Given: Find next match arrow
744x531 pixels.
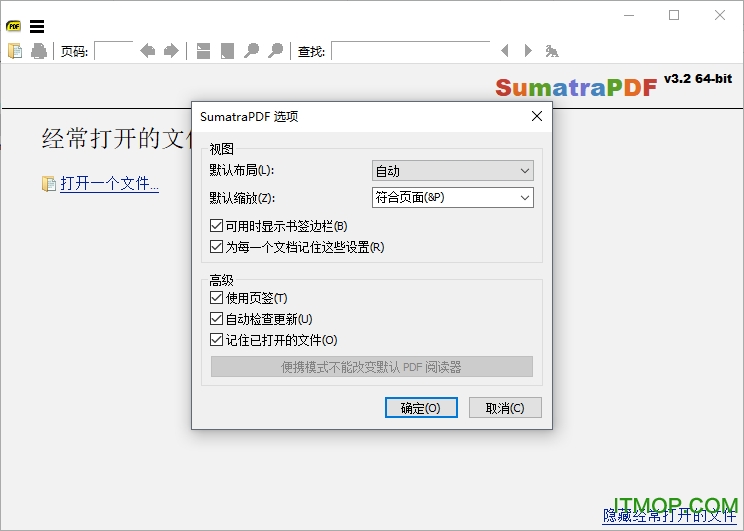Looking at the screenshot, I should tap(528, 51).
